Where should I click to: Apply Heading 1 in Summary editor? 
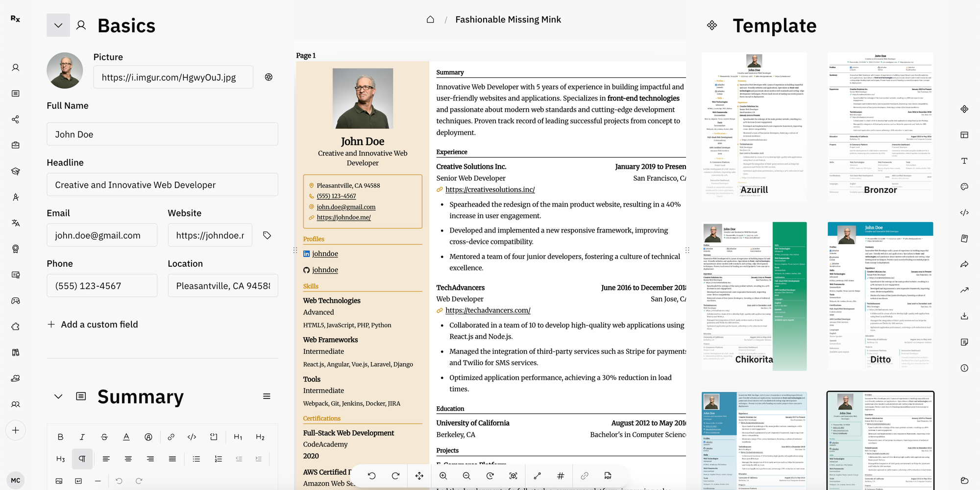[x=238, y=437]
